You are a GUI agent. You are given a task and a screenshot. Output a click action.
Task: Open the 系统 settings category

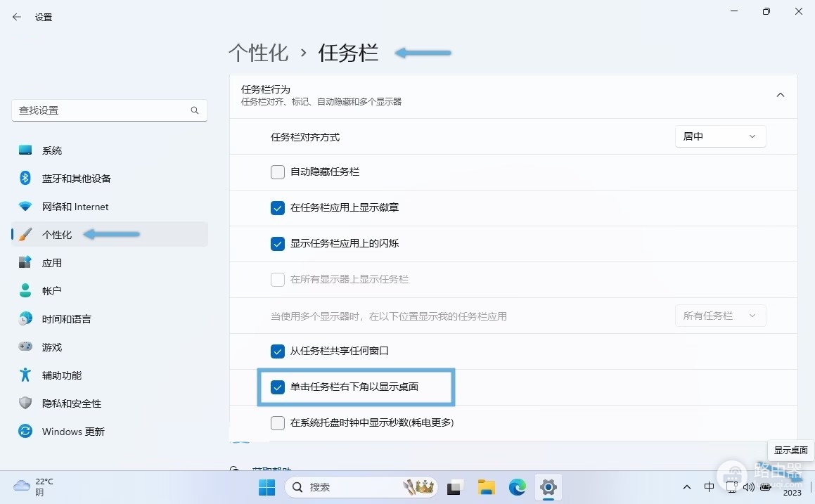point(110,150)
